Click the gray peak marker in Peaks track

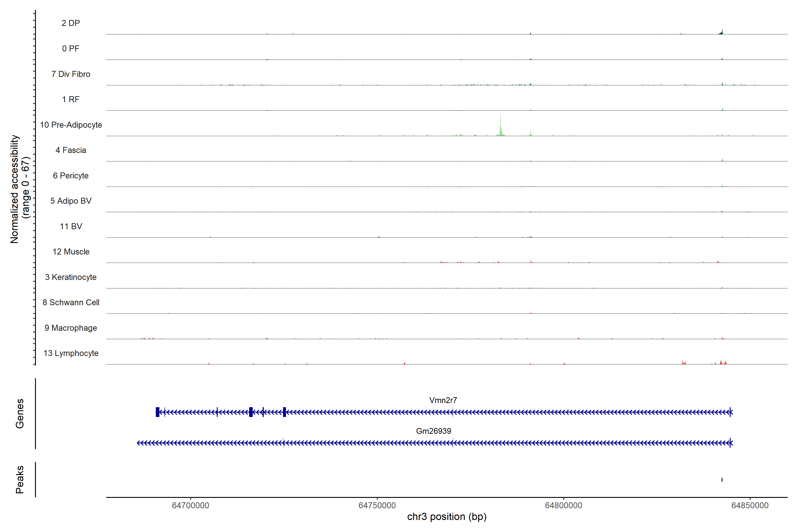point(722,480)
